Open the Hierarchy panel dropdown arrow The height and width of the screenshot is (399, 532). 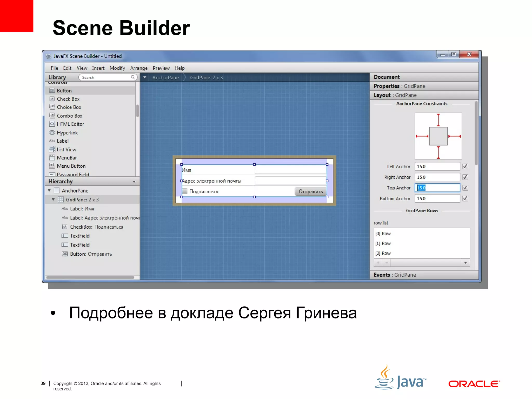134,182
